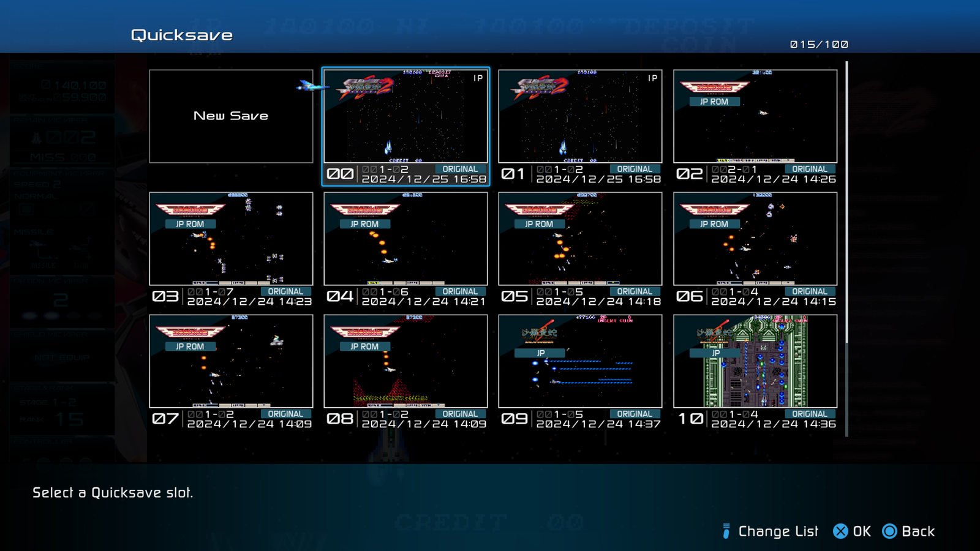Choose quicksave slot 10 green base stage
Screen dimensions: 980x551
point(755,361)
